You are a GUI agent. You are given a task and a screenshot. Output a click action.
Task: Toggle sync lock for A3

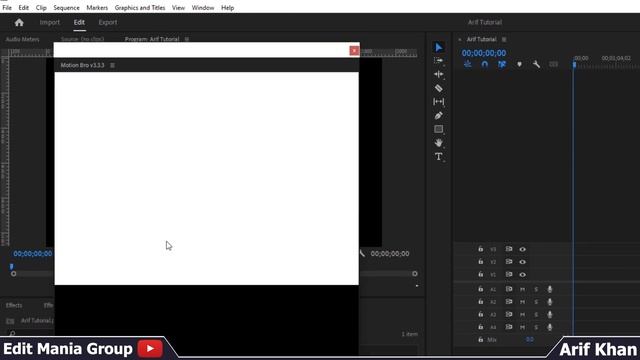509,314
